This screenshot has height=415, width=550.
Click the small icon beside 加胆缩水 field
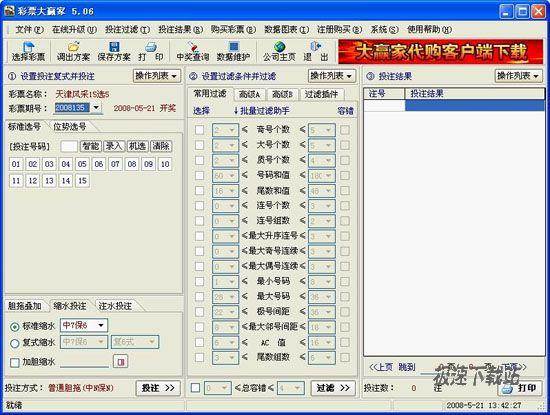tap(121, 362)
